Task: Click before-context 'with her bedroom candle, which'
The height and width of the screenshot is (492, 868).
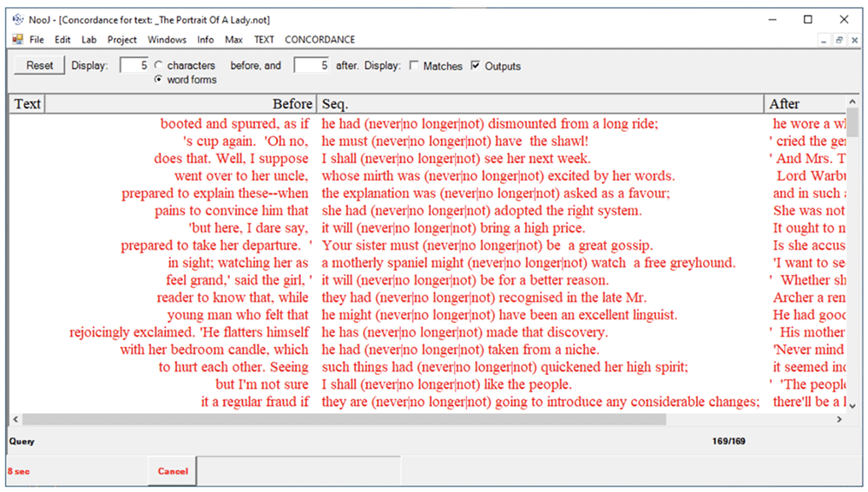Action: [214, 349]
